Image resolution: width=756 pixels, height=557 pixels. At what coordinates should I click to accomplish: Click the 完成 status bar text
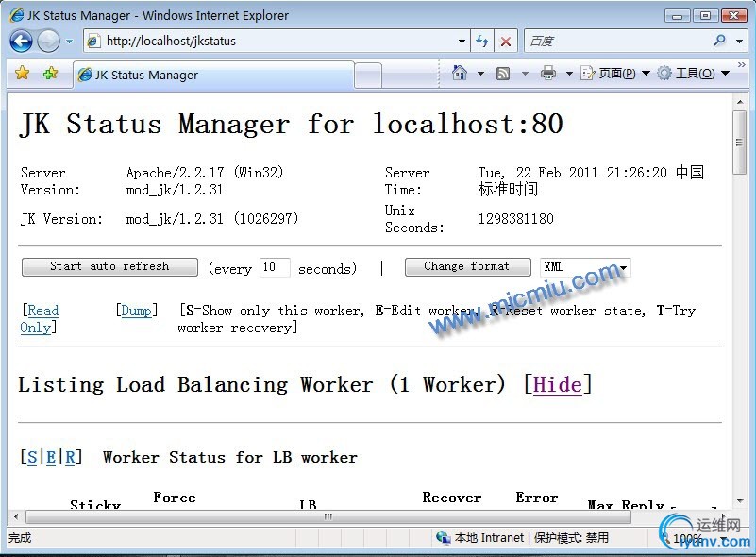[x=20, y=538]
